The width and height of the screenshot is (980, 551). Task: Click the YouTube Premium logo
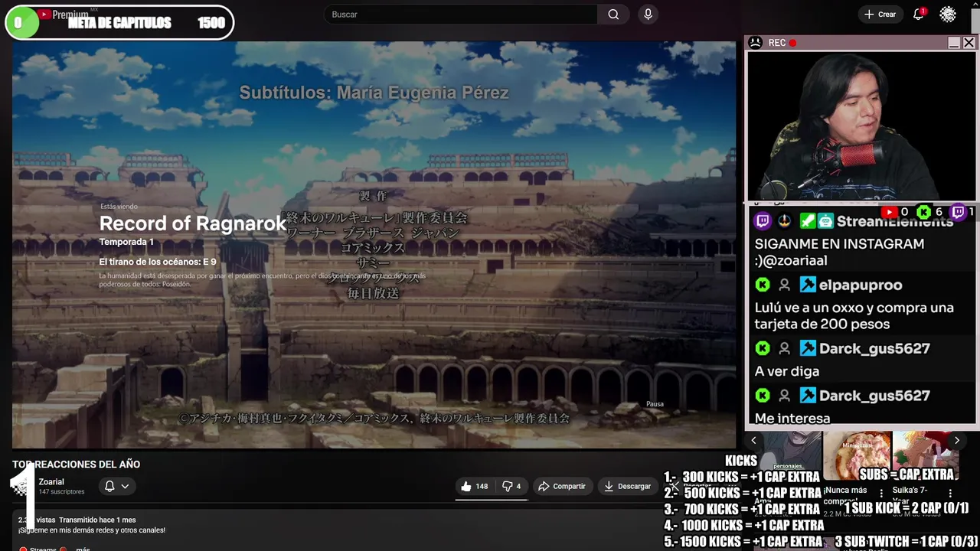(x=63, y=15)
